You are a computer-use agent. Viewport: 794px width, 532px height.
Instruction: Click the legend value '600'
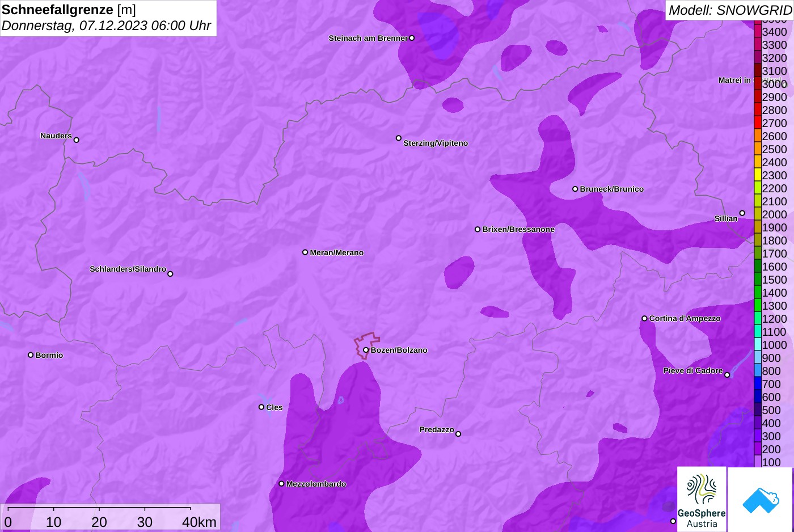click(771, 397)
